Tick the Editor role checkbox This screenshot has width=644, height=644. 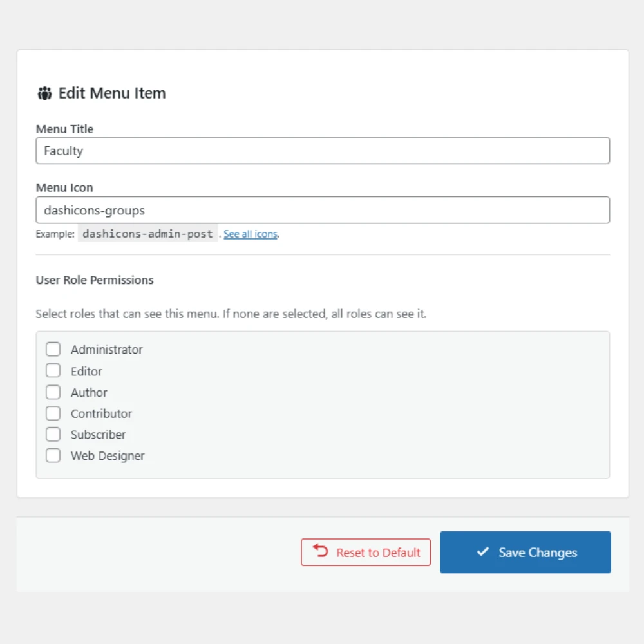[53, 371]
